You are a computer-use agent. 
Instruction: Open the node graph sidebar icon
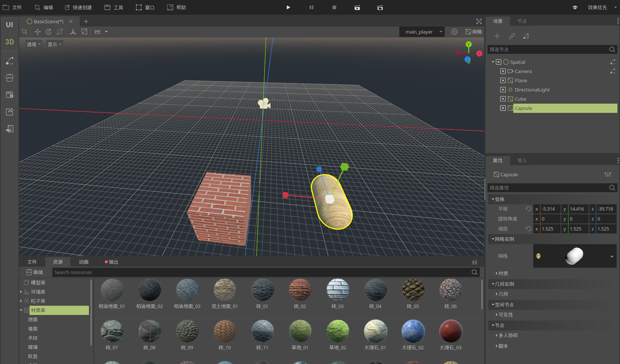(x=10, y=61)
